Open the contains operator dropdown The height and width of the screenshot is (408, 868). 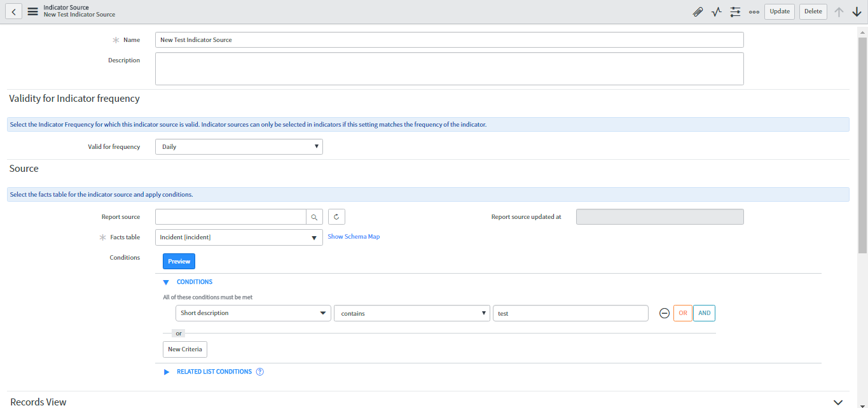pyautogui.click(x=411, y=313)
